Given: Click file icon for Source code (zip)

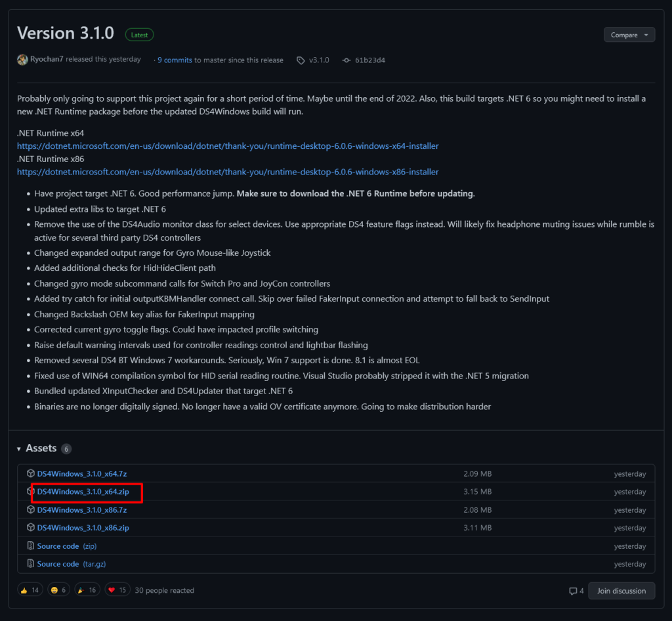Looking at the screenshot, I should [x=30, y=546].
